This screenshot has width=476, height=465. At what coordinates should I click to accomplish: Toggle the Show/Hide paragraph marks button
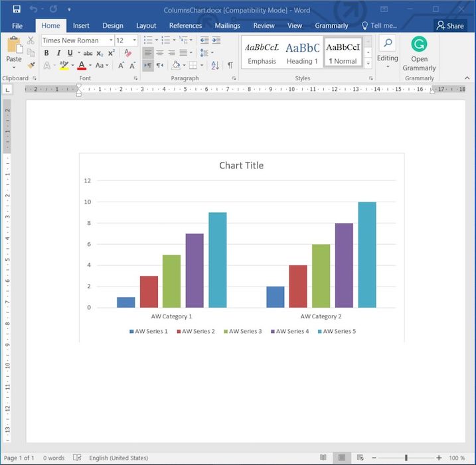tap(230, 65)
